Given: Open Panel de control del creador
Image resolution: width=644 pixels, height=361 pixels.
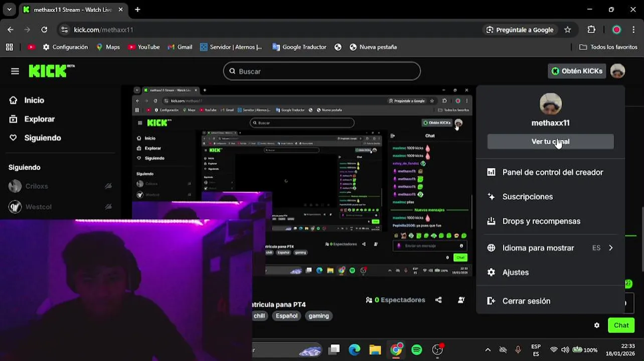Looking at the screenshot, I should (550, 172).
